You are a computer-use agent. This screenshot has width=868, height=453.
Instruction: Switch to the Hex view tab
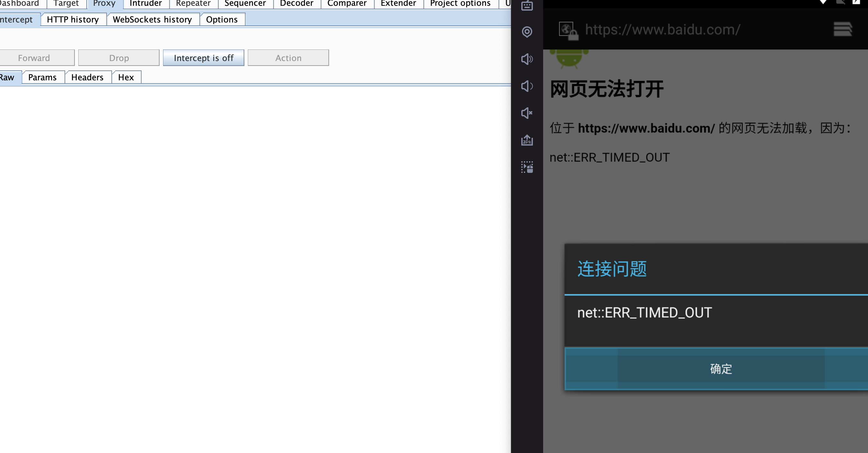click(x=126, y=77)
